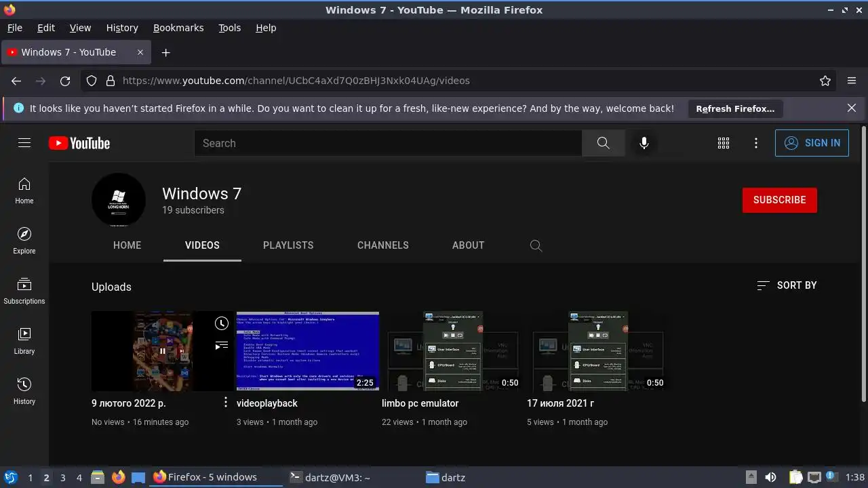
Task: Open a new tab with plus
Action: (165, 52)
